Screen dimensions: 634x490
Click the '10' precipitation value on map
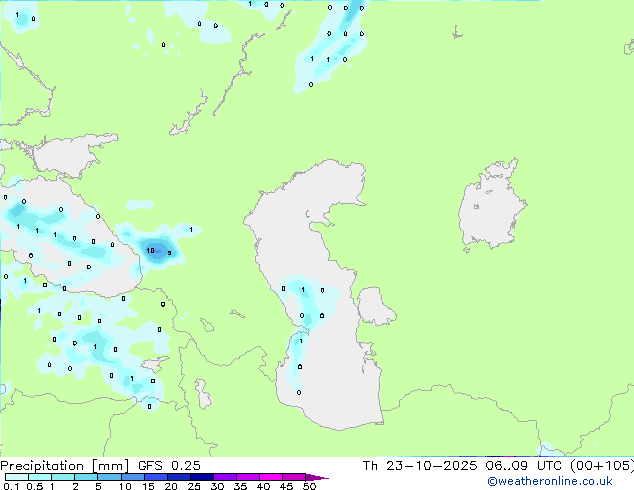click(x=150, y=251)
